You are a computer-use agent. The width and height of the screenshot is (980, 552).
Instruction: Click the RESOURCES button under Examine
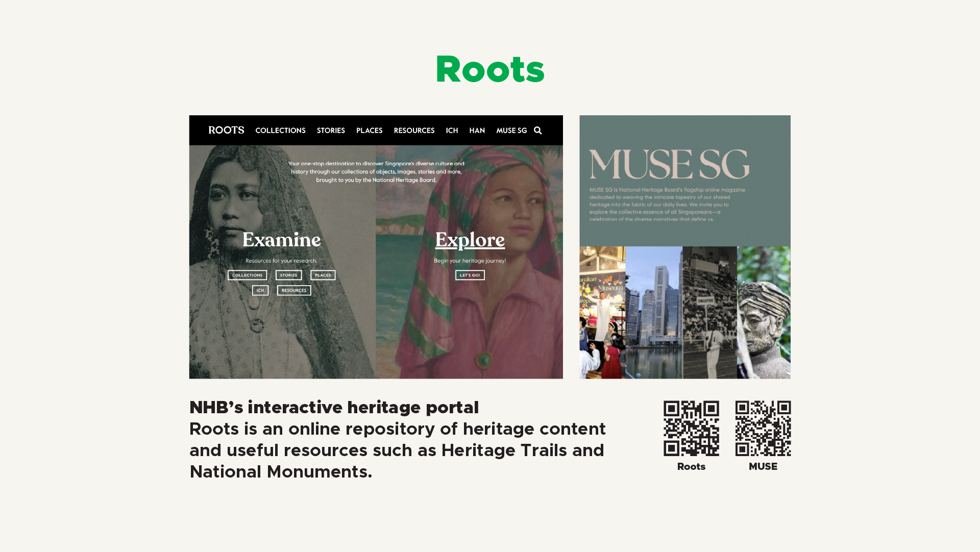[x=294, y=290]
